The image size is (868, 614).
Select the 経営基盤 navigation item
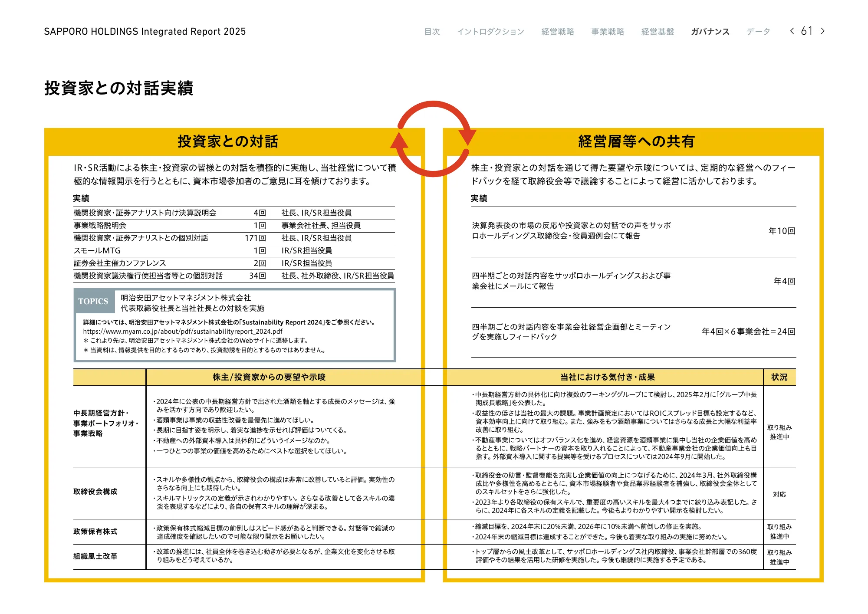tap(658, 32)
